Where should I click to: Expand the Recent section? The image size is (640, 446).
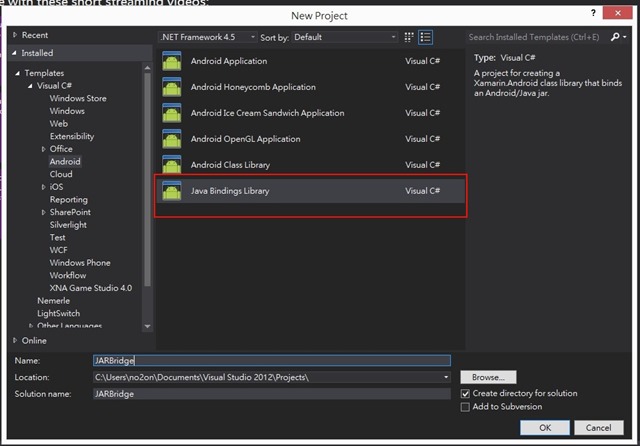click(x=15, y=35)
